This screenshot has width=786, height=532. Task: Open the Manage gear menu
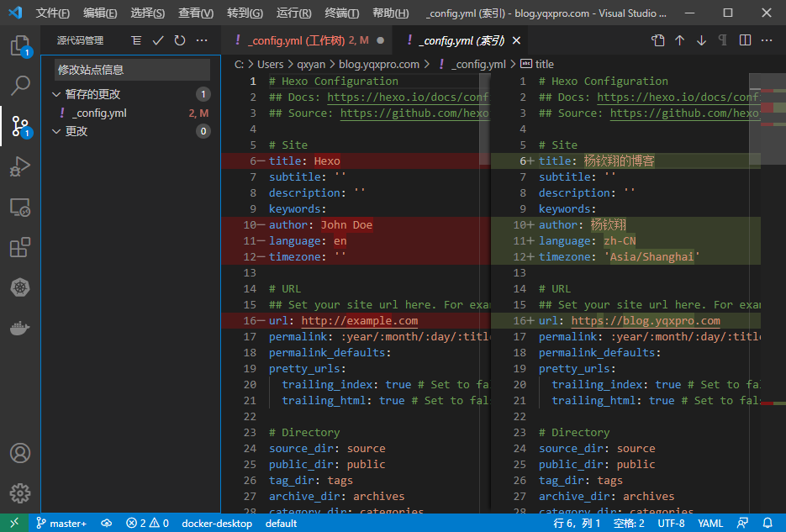click(20, 493)
